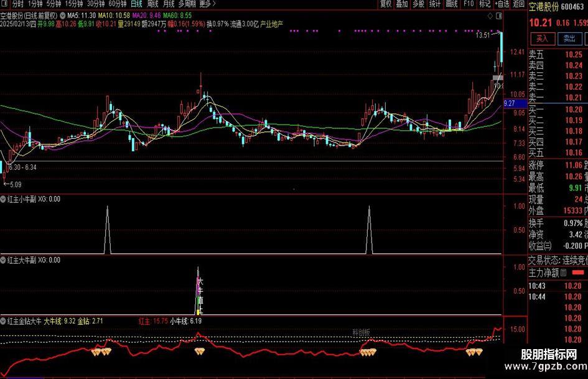Click the 返回 back button
Image resolution: width=588 pixels, height=379 pixels.
point(519,4)
